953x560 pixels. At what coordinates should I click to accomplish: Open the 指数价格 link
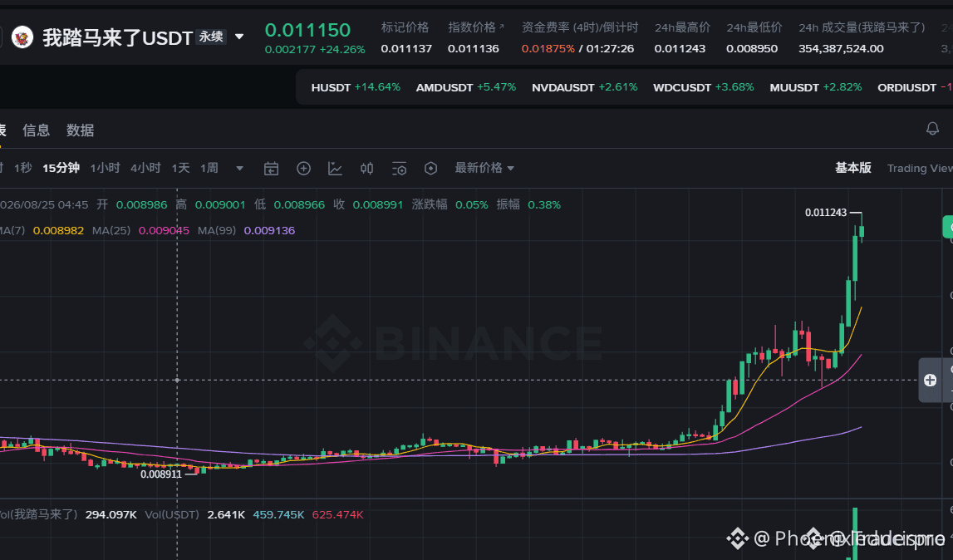[x=476, y=27]
